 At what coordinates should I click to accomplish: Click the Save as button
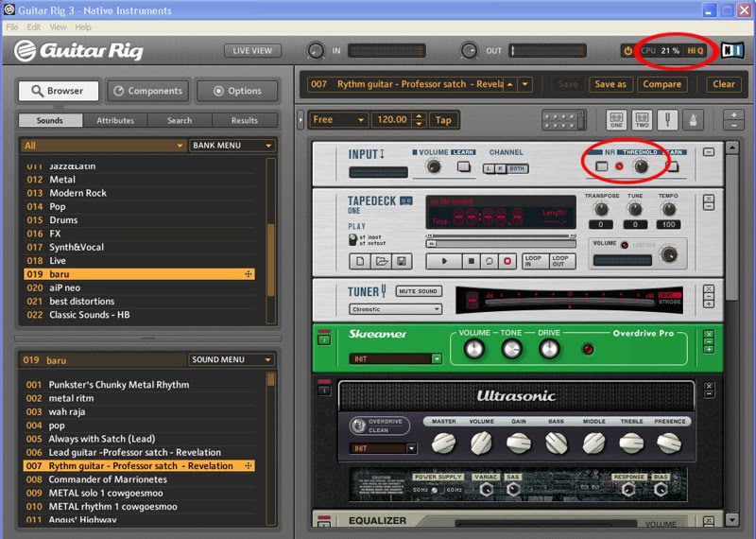click(610, 84)
